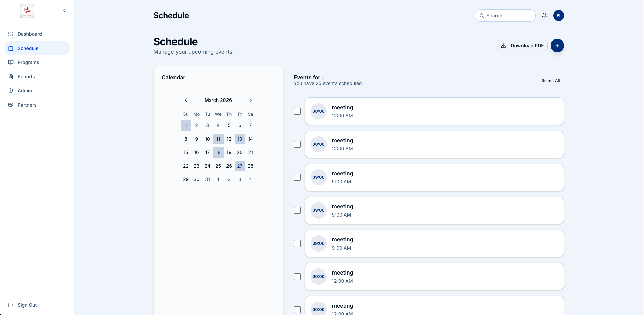Advance calendar to next month

point(250,100)
